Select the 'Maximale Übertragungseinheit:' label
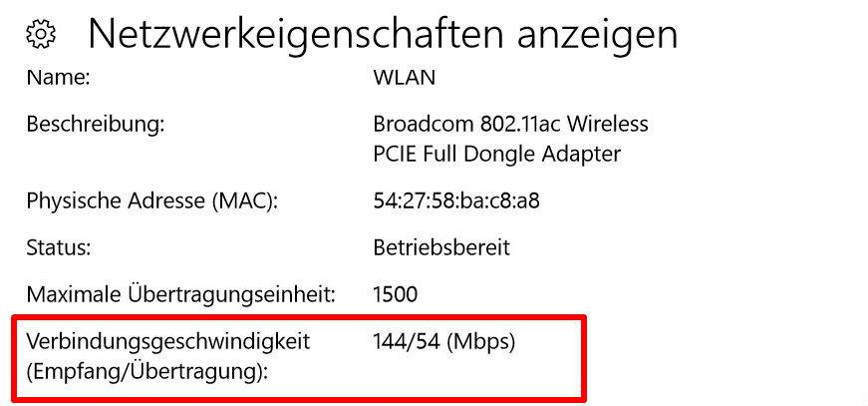The height and width of the screenshot is (406, 868). (180, 295)
